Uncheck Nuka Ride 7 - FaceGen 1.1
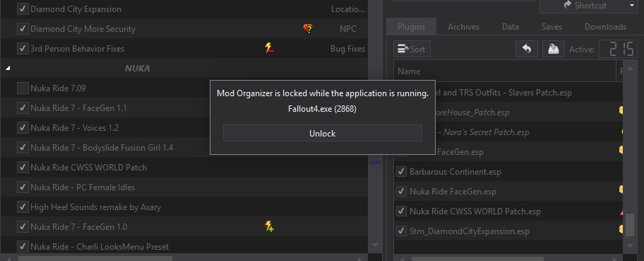The height and width of the screenshot is (261, 644). (x=23, y=108)
